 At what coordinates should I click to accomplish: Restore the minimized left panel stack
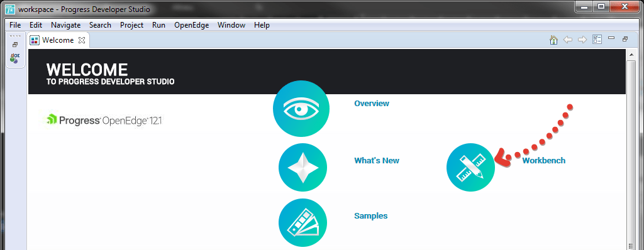click(x=15, y=45)
